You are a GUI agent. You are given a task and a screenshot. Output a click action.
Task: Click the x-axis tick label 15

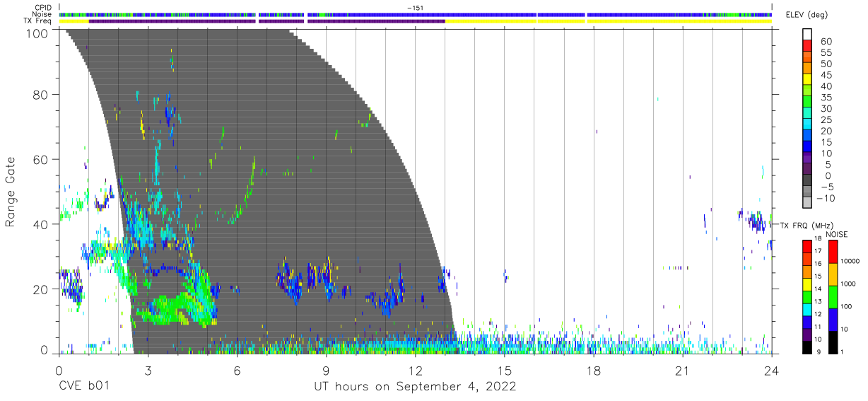click(505, 370)
